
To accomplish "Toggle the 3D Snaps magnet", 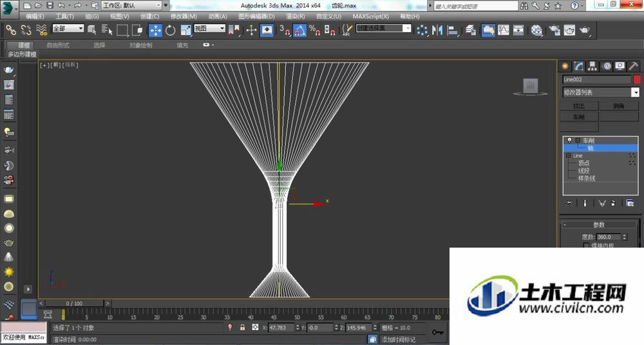I will tap(285, 30).
